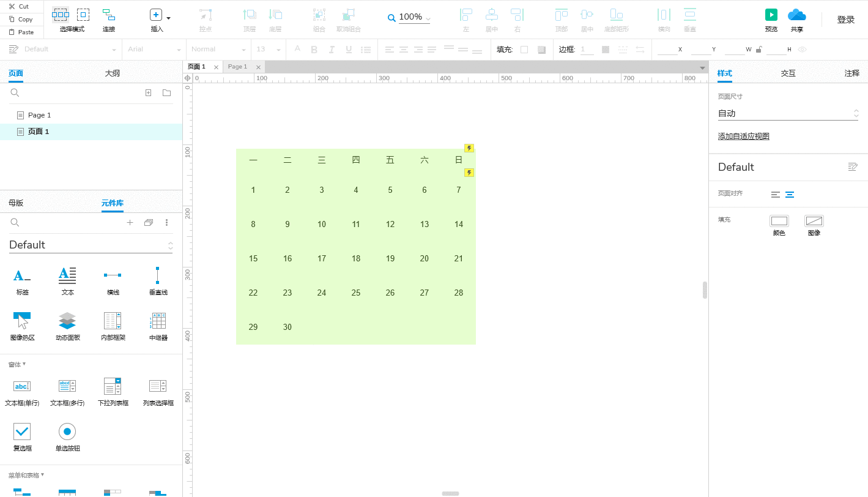Toggle bulleted list formatting

366,50
